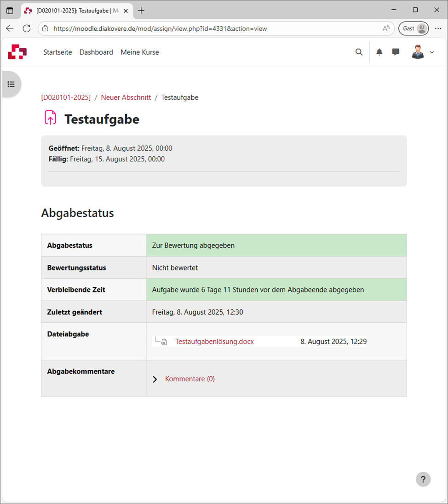Download Testaufgabenlösung.docx via its link

click(x=214, y=341)
